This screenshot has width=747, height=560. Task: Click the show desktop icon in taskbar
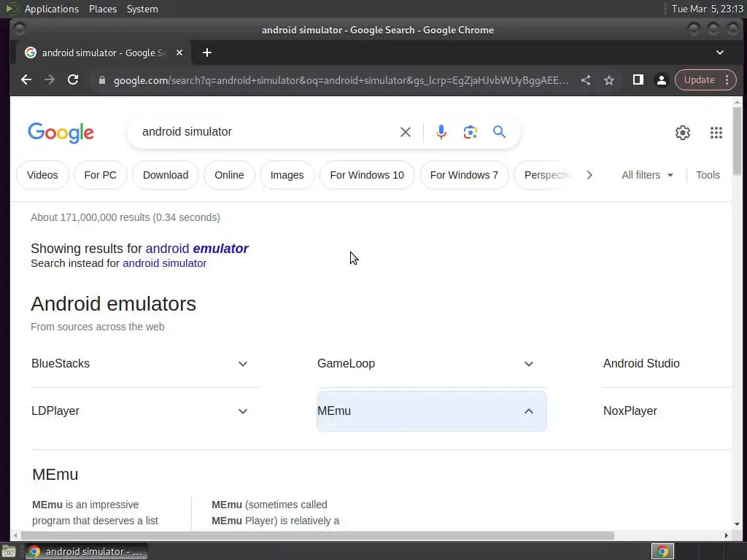9,551
